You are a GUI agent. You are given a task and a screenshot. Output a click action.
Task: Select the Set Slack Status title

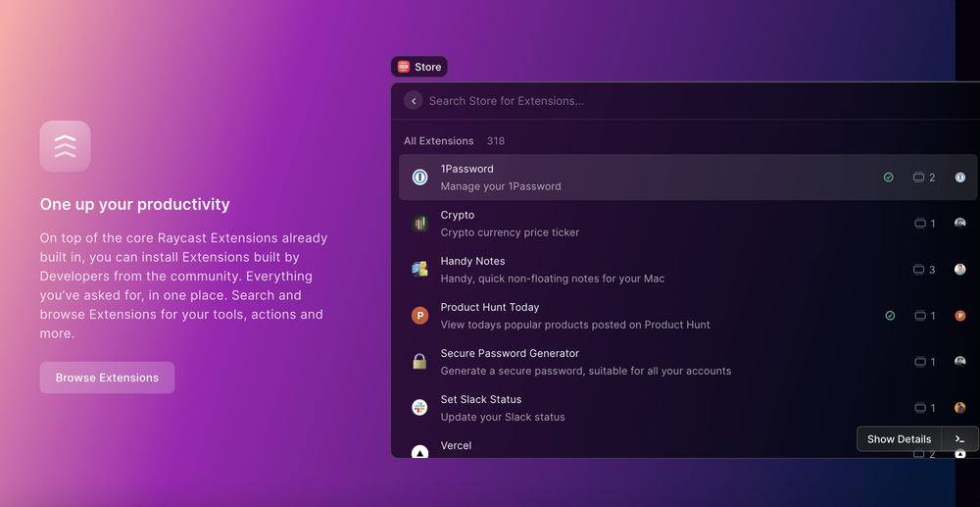(480, 399)
